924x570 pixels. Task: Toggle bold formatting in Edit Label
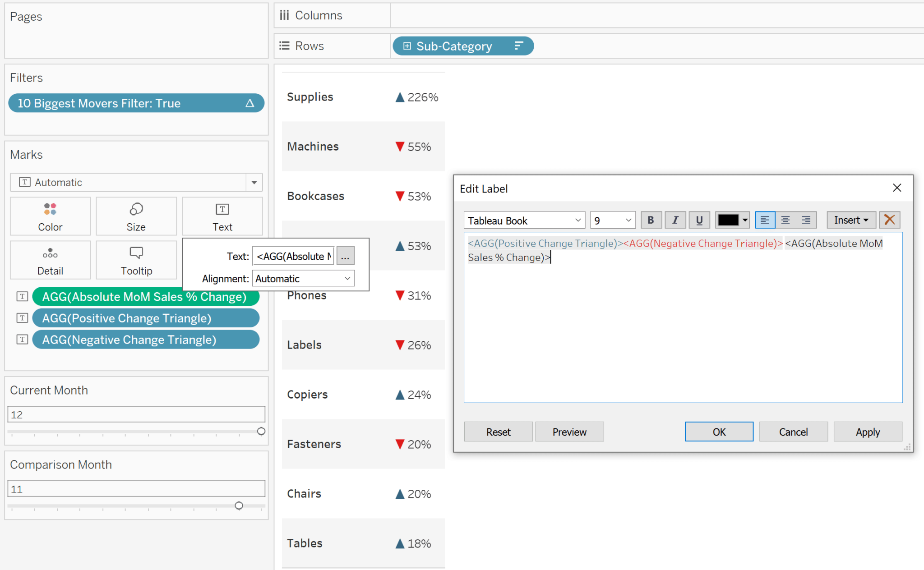tap(651, 220)
